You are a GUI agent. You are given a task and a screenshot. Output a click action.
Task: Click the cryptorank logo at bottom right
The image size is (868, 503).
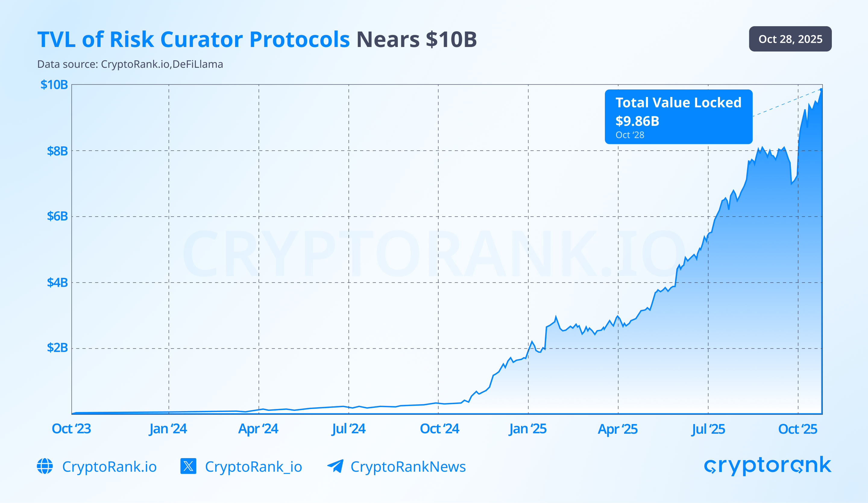[x=767, y=465]
